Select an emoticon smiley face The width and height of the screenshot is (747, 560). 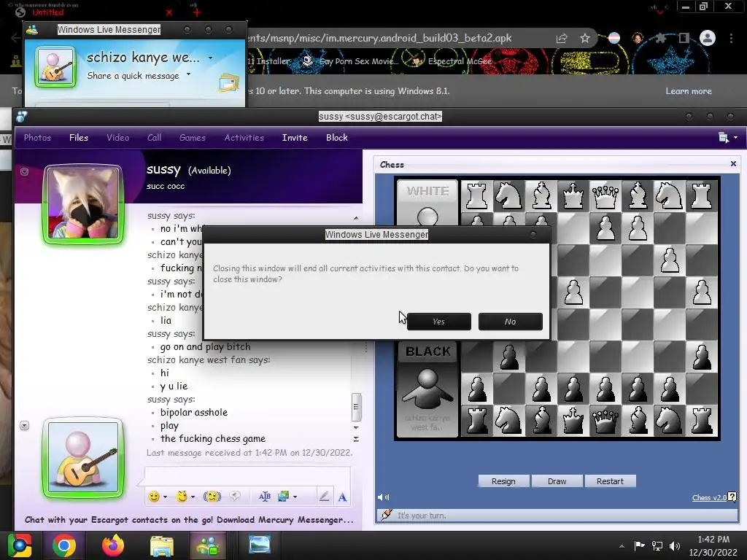[154, 497]
